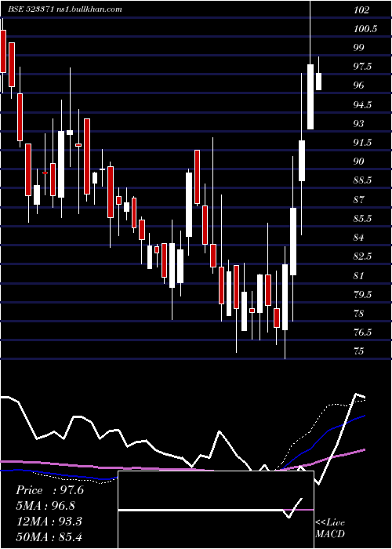Click the 75 price axis label
Screen dimensions: 392x549
359,351
